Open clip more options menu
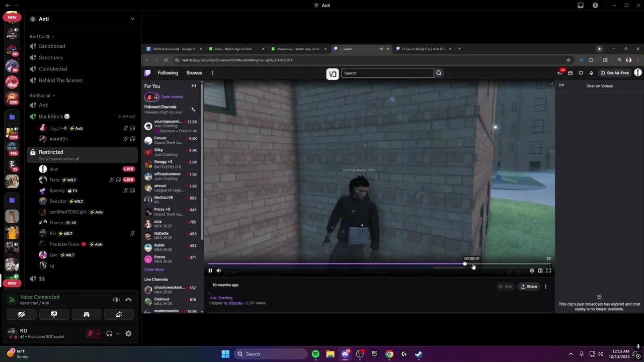The image size is (644, 362). pos(545,287)
